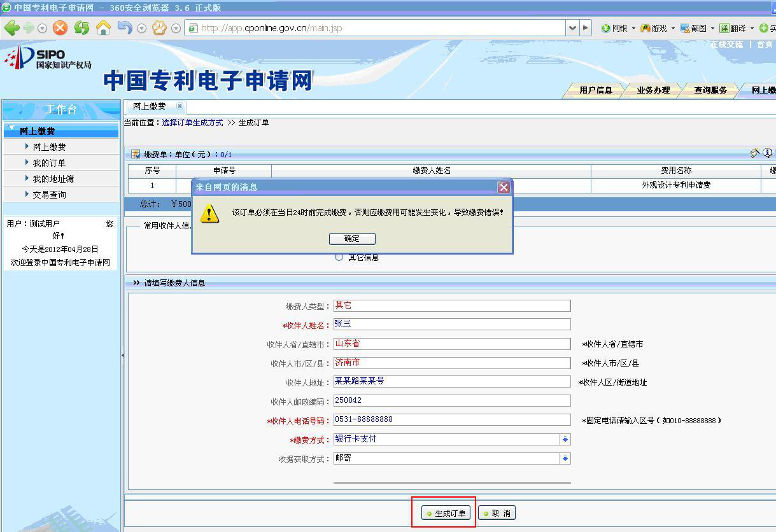Open the 缴费方式 dropdown list
The image size is (776, 532).
[x=565, y=440]
